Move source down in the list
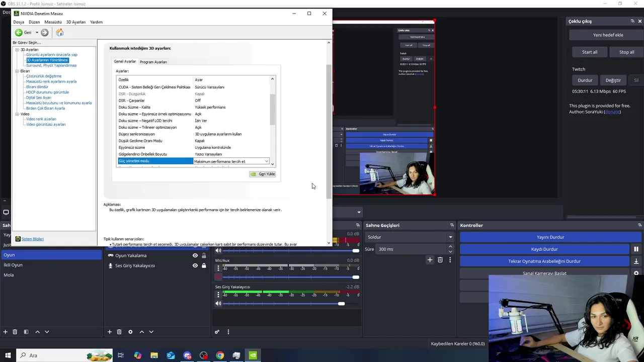644x362 pixels. (151, 332)
